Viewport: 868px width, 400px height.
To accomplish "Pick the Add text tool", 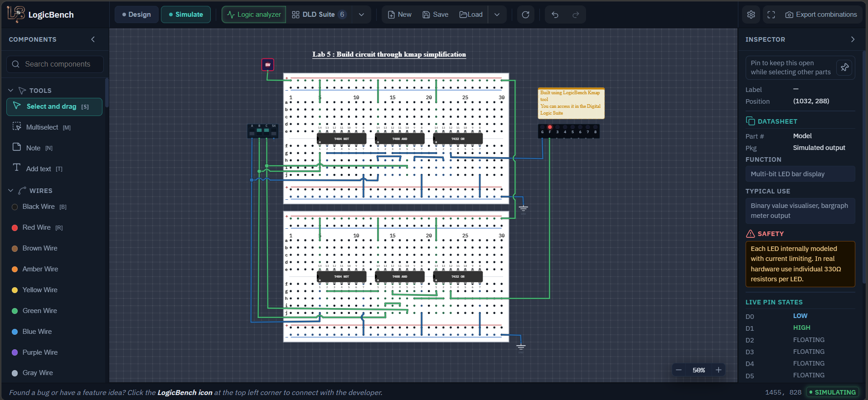I will 54,169.
